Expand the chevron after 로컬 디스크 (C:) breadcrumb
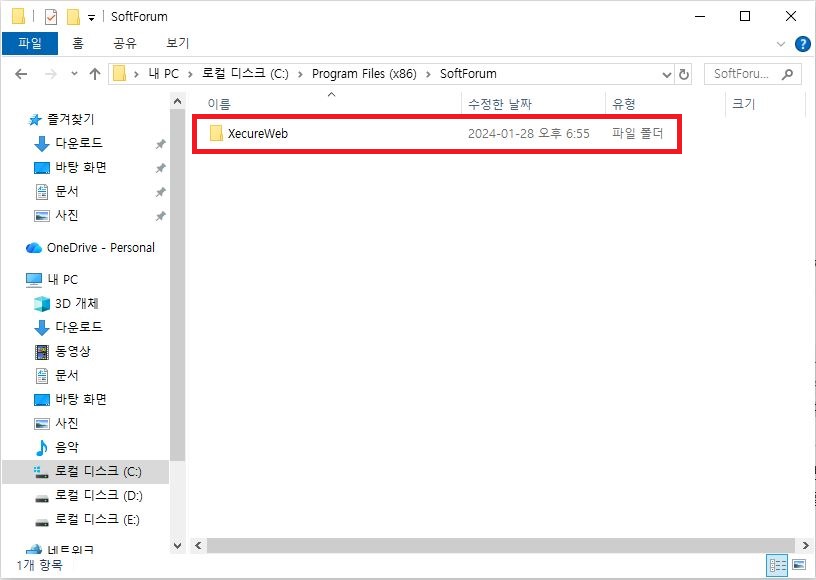The width and height of the screenshot is (816, 580). point(300,74)
